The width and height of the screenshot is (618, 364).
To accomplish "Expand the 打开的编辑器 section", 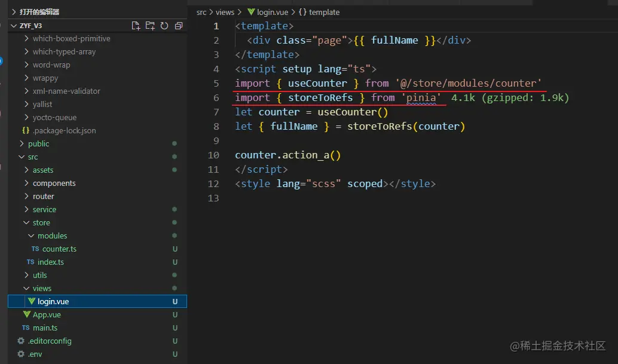I will (14, 12).
